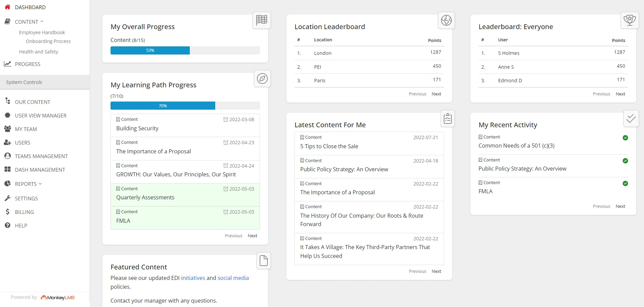
Task: Open Quarterly Assessments content item
Action: point(145,197)
